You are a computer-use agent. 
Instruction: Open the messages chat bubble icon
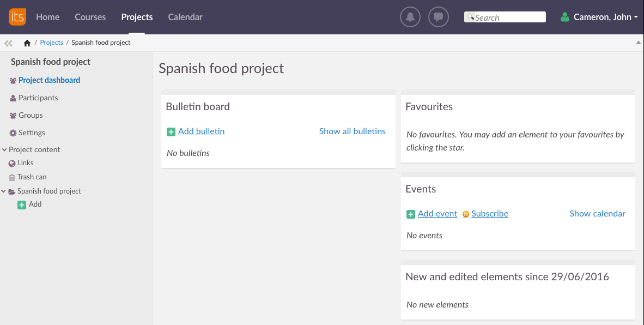click(x=438, y=17)
